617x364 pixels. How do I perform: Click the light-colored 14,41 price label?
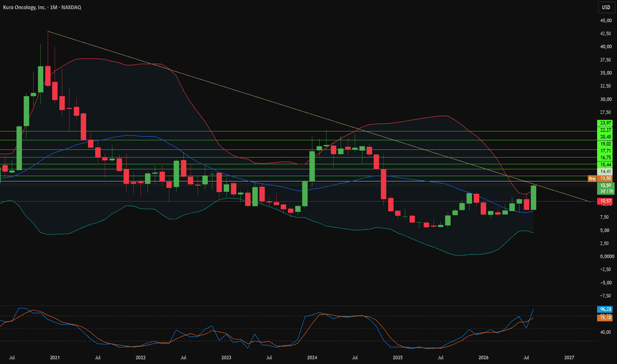(605, 171)
